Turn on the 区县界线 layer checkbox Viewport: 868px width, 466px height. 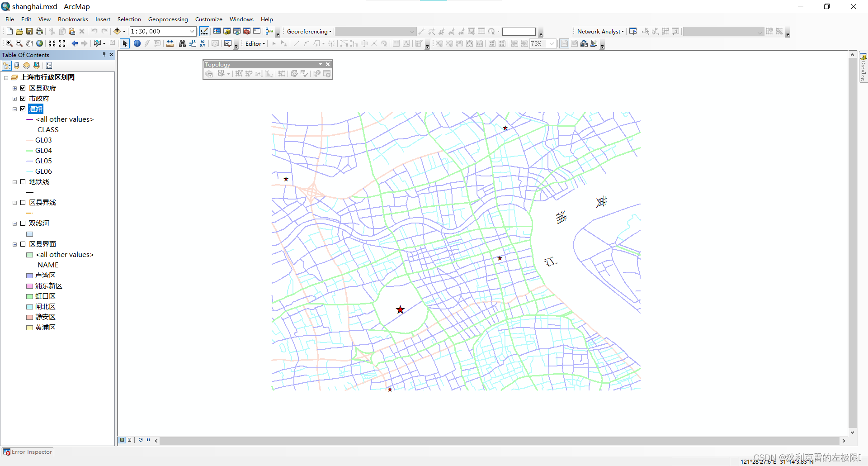coord(23,203)
